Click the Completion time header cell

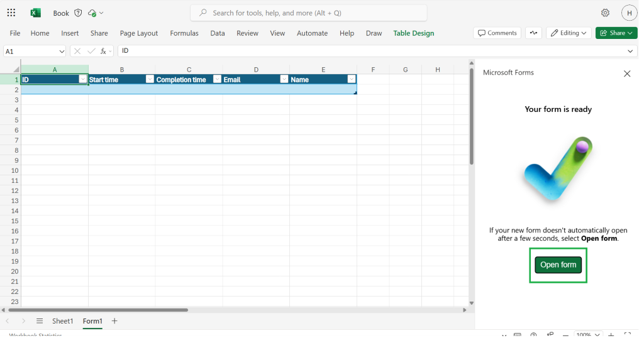click(x=189, y=80)
